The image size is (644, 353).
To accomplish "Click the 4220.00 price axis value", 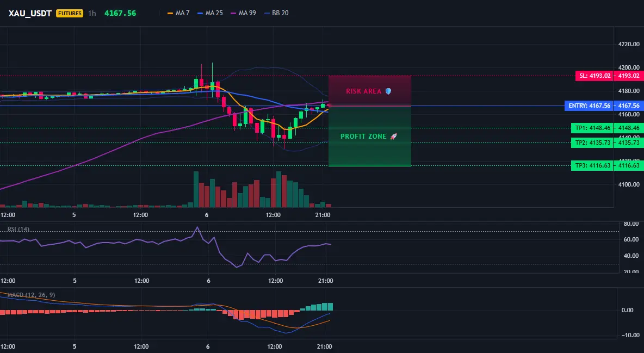I will 629,44.
